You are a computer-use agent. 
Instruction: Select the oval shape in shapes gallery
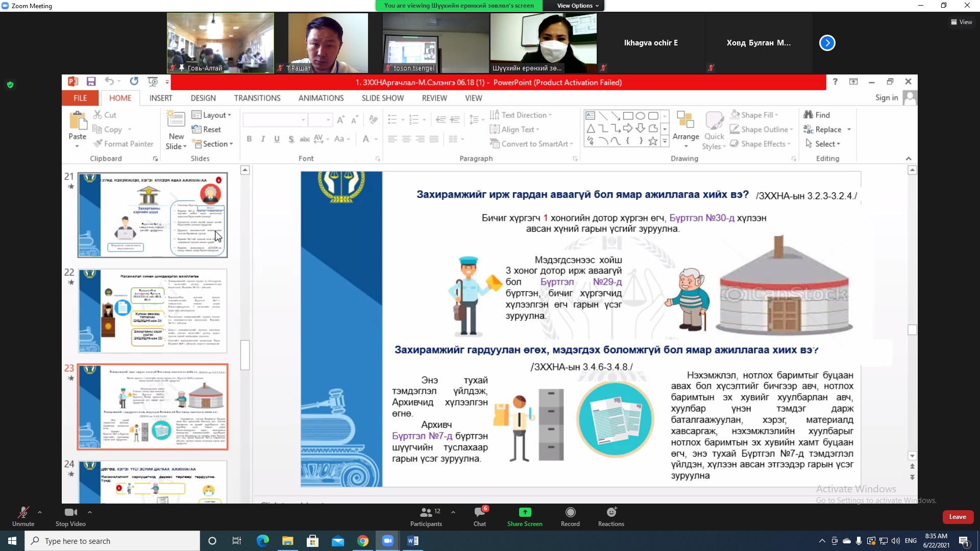[640, 115]
